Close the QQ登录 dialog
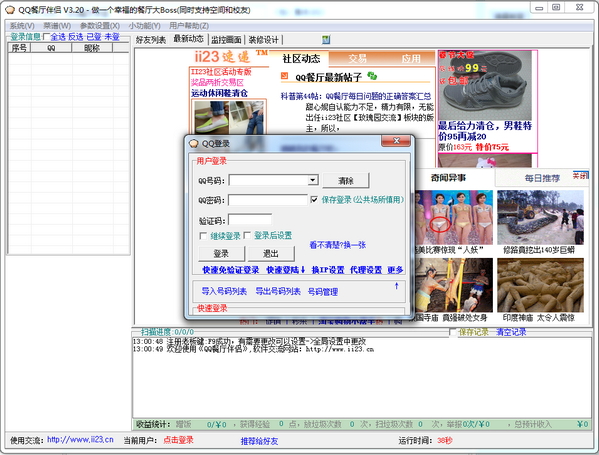This screenshot has height=455, width=599. coord(396,141)
